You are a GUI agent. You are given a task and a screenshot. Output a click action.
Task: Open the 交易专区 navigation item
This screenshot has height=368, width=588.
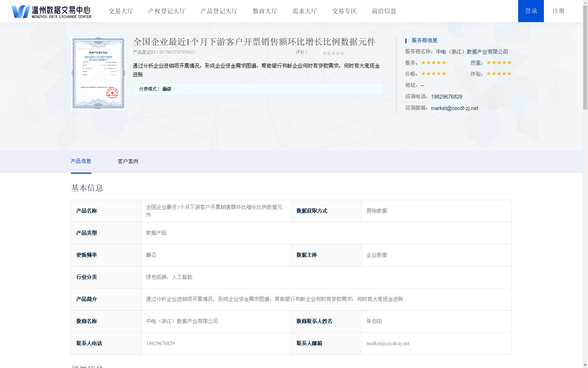coord(344,11)
